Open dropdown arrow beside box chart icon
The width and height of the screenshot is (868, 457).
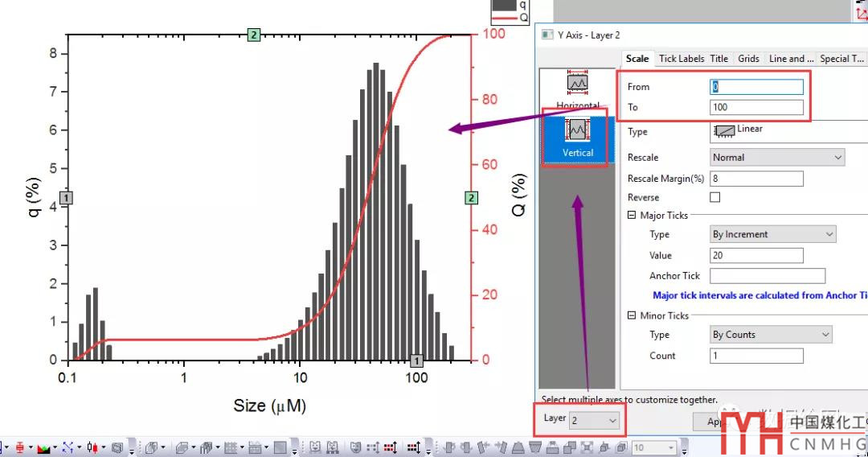coord(31,447)
